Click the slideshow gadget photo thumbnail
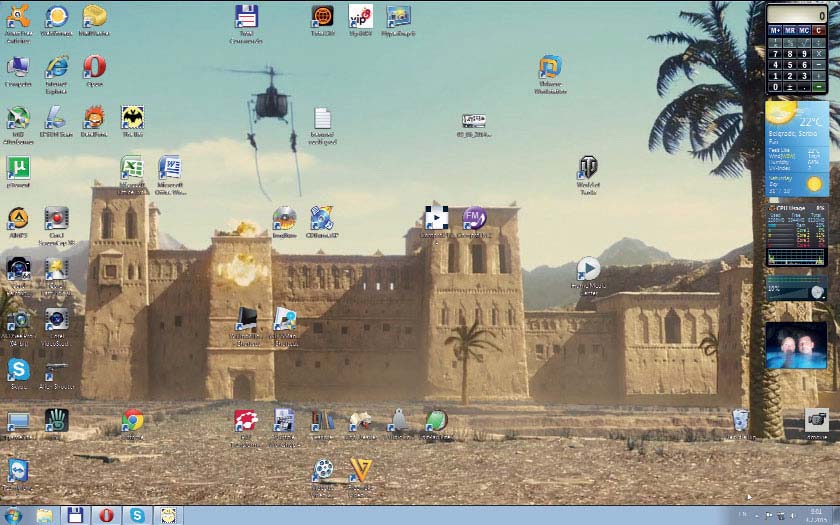The image size is (840, 525). coord(796,346)
